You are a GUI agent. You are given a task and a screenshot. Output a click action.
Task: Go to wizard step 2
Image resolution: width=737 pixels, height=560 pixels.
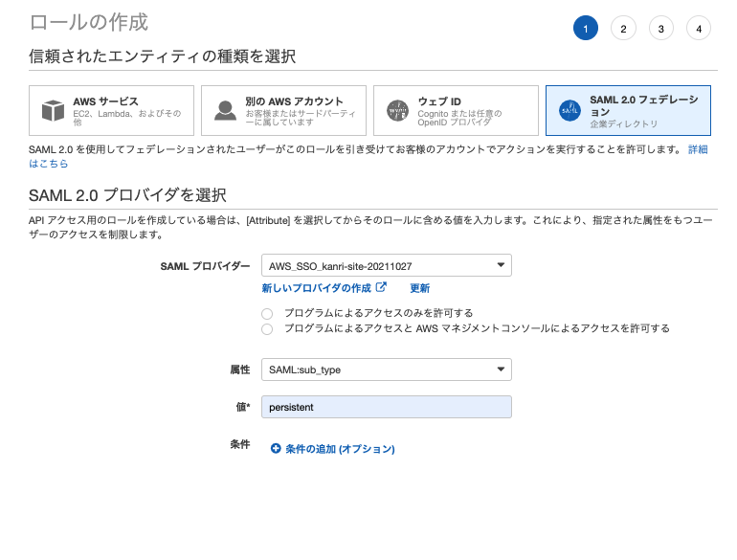[623, 28]
